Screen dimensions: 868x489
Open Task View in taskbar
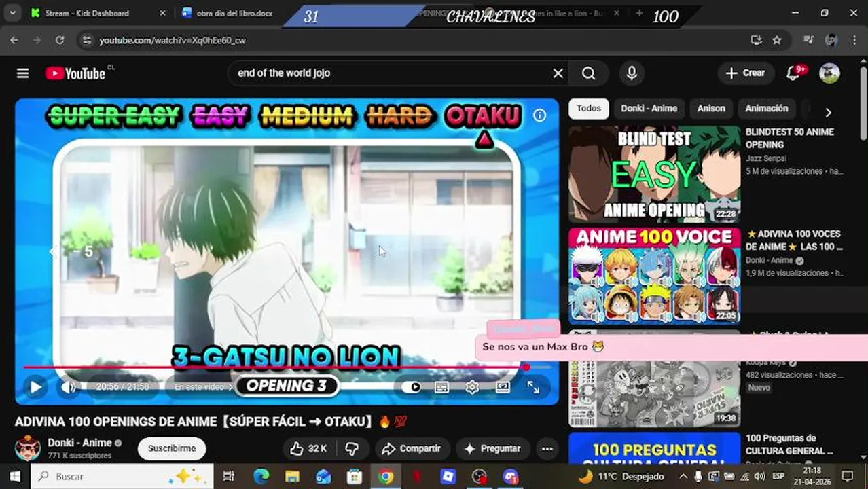coord(229,477)
